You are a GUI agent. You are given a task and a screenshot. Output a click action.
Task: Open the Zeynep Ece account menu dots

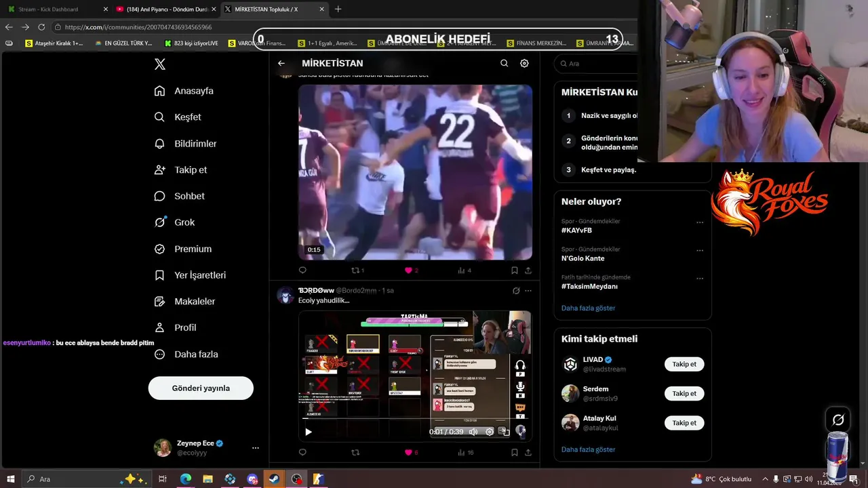coord(256,448)
